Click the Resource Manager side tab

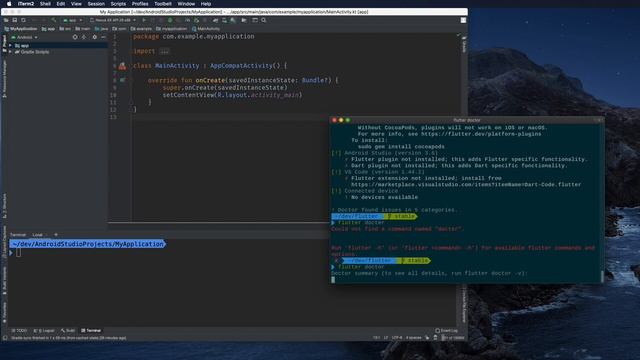[4, 79]
